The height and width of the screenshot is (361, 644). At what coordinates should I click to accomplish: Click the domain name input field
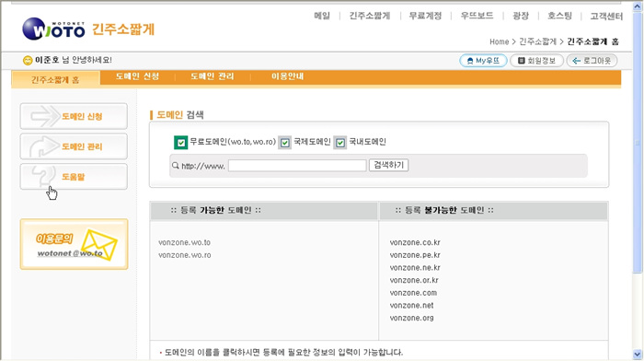tap(297, 166)
